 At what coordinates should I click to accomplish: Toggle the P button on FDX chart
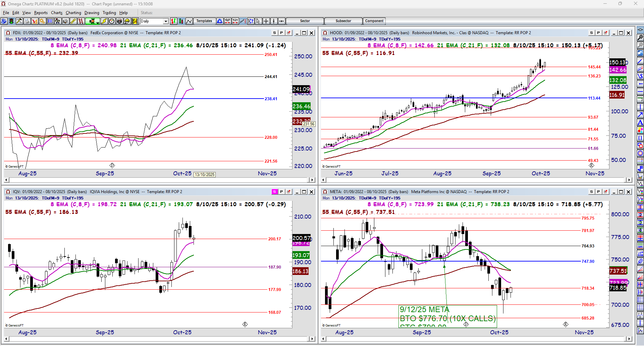[281, 33]
